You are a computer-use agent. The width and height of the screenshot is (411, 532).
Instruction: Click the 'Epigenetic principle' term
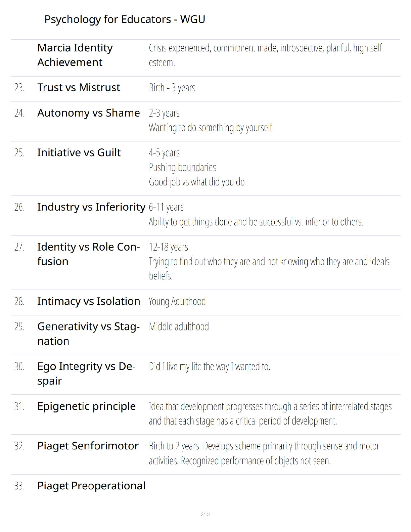pyautogui.click(x=87, y=406)
